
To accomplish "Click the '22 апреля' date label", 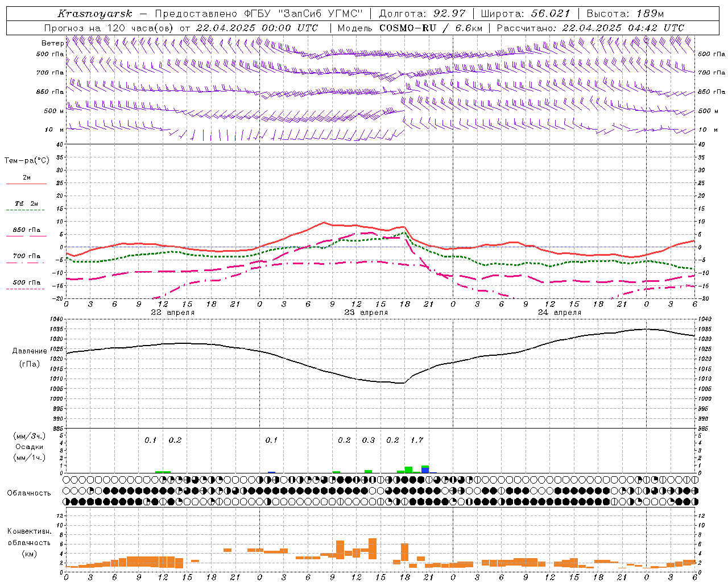I will pyautogui.click(x=172, y=313).
